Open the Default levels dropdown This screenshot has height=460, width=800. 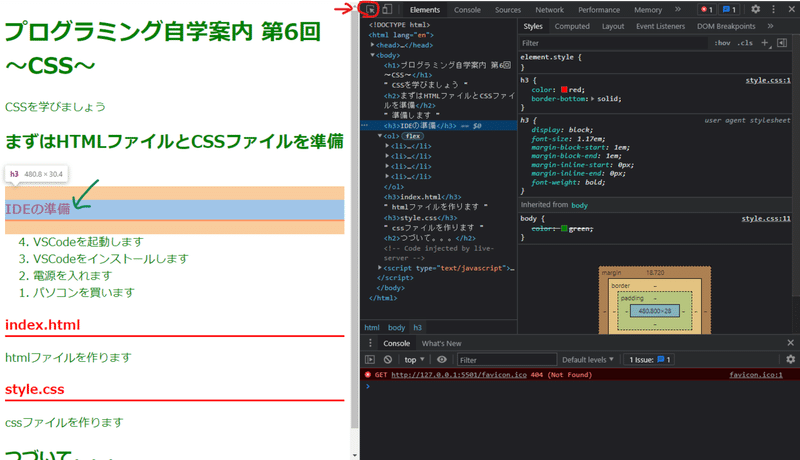click(587, 360)
